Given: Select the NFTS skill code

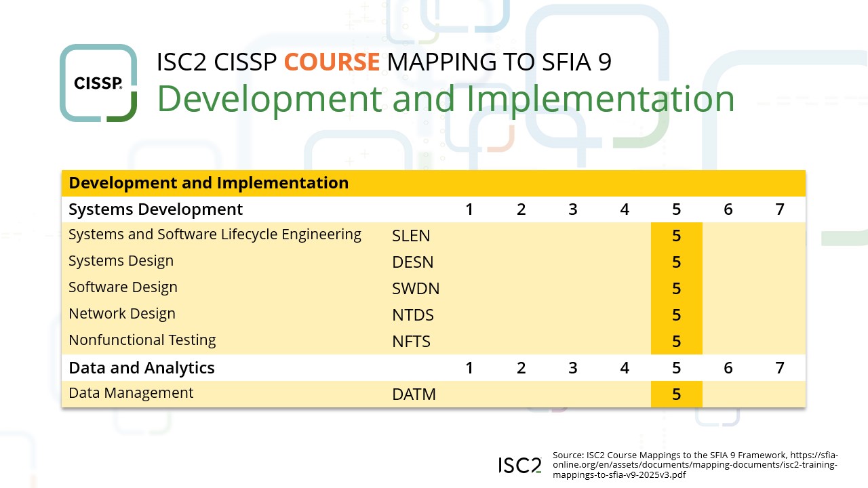Looking at the screenshot, I should click(x=411, y=342).
